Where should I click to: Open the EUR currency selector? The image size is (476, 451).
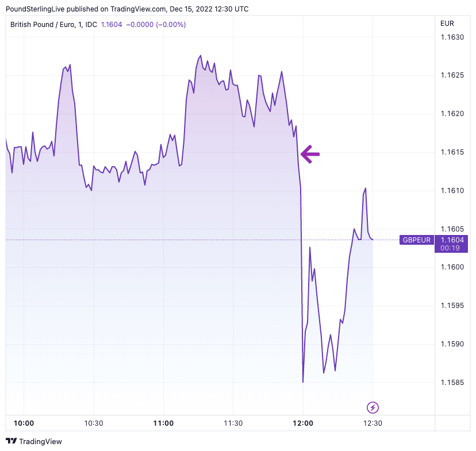[447, 24]
